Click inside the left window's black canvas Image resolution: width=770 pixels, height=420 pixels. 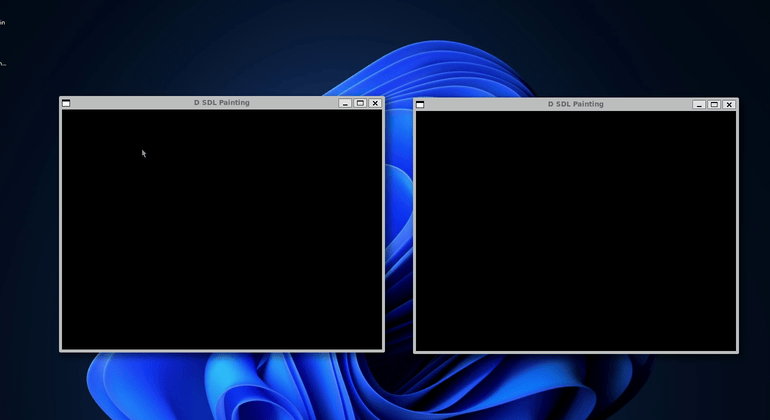tap(221, 228)
